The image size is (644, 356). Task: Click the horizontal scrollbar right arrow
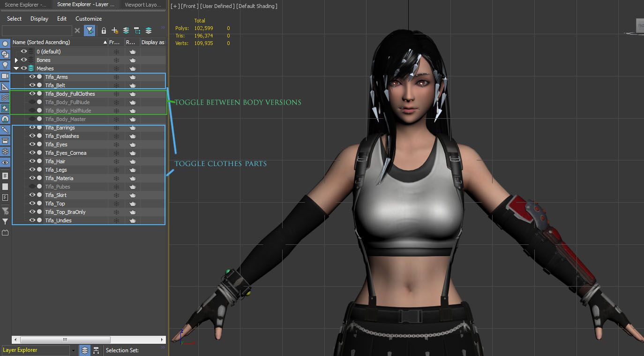click(x=162, y=340)
